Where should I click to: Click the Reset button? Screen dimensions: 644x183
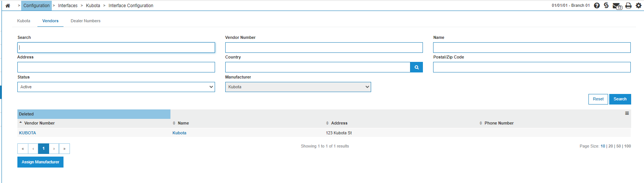pos(598,99)
